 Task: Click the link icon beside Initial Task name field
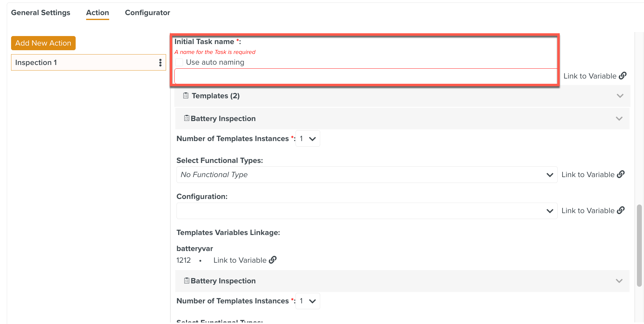click(x=622, y=76)
